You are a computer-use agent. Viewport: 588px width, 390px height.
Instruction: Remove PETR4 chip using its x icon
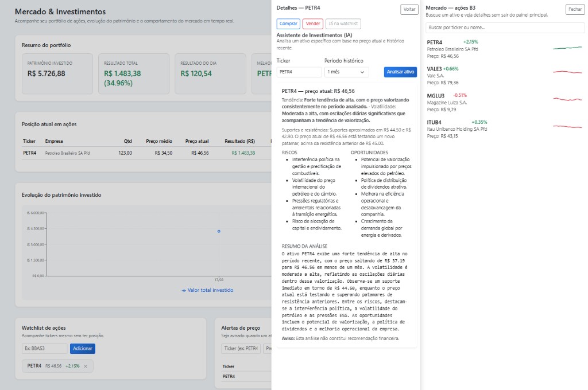[x=84, y=365]
